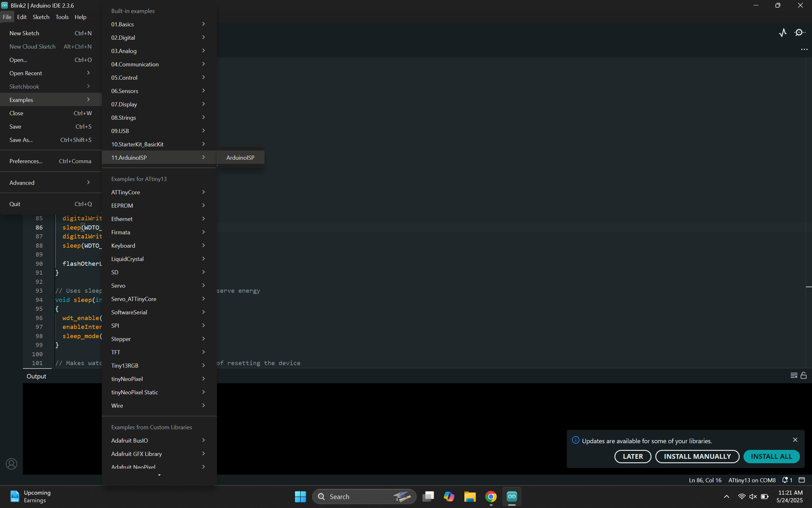Image resolution: width=812 pixels, height=508 pixels.
Task: Expand the Servo_ATTinyCore examples submenu
Action: tap(159, 299)
